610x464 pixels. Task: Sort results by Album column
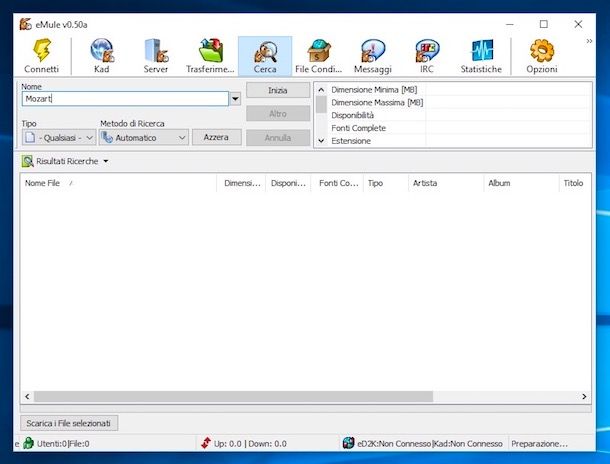pyautogui.click(x=521, y=183)
